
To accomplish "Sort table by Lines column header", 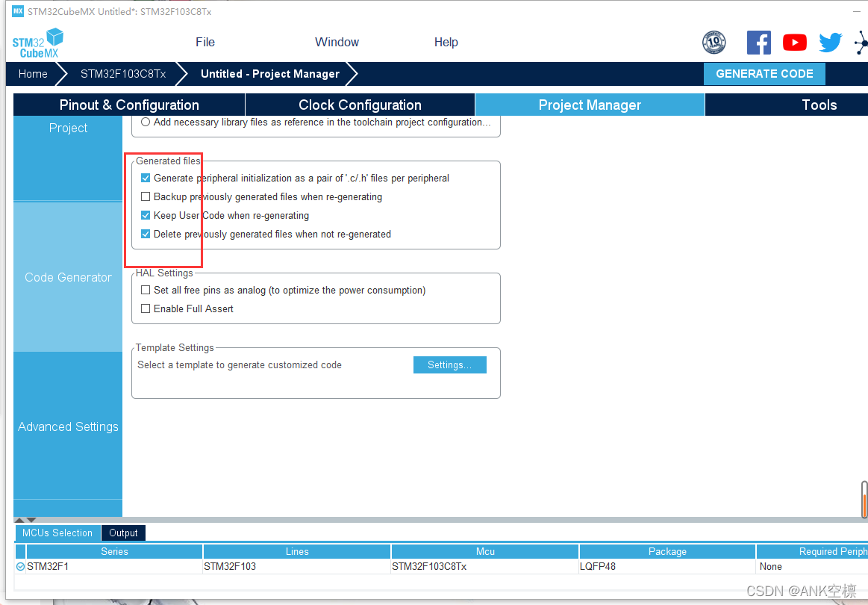I will (x=297, y=551).
